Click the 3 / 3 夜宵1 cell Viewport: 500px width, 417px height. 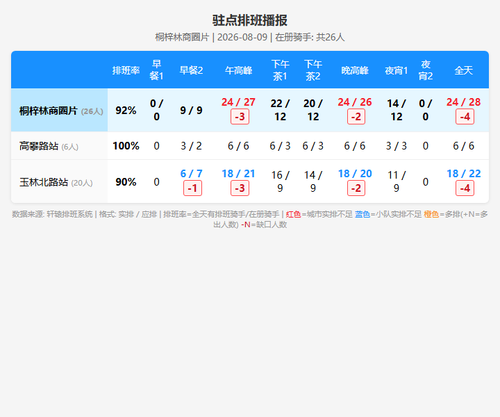[x=396, y=146]
